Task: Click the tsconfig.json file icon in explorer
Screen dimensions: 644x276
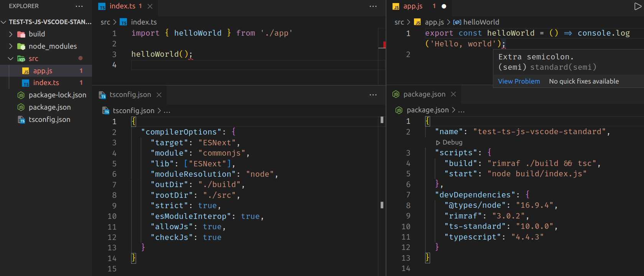Action: (x=21, y=120)
